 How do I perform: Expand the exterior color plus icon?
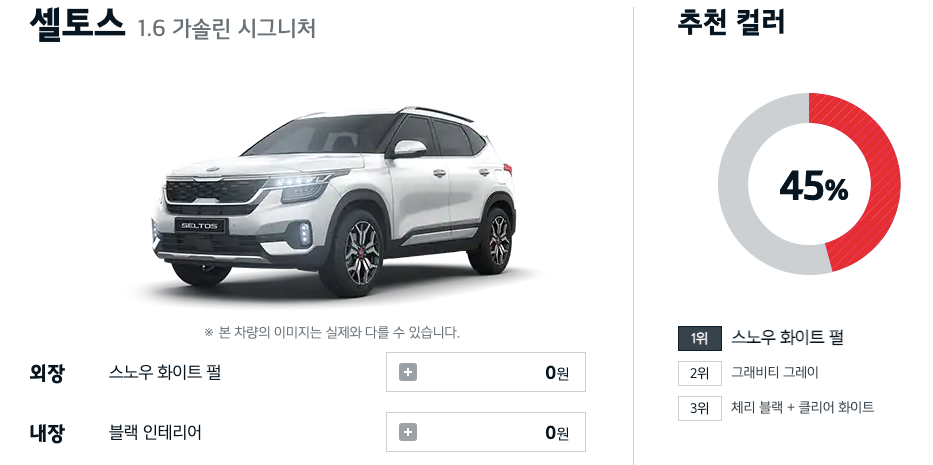(408, 373)
